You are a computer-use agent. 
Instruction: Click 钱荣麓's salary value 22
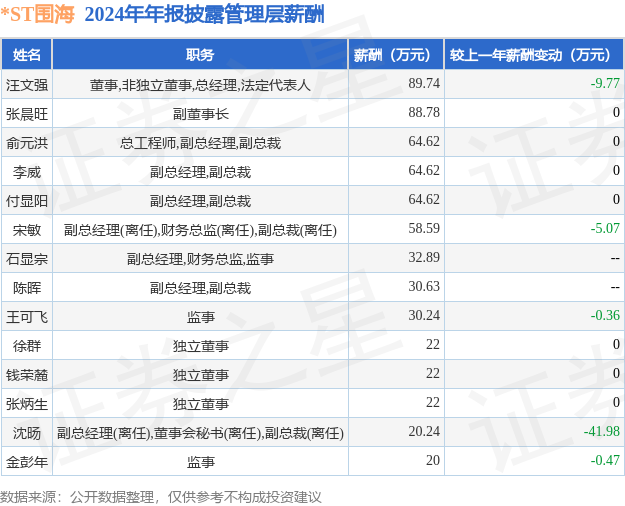click(x=433, y=374)
